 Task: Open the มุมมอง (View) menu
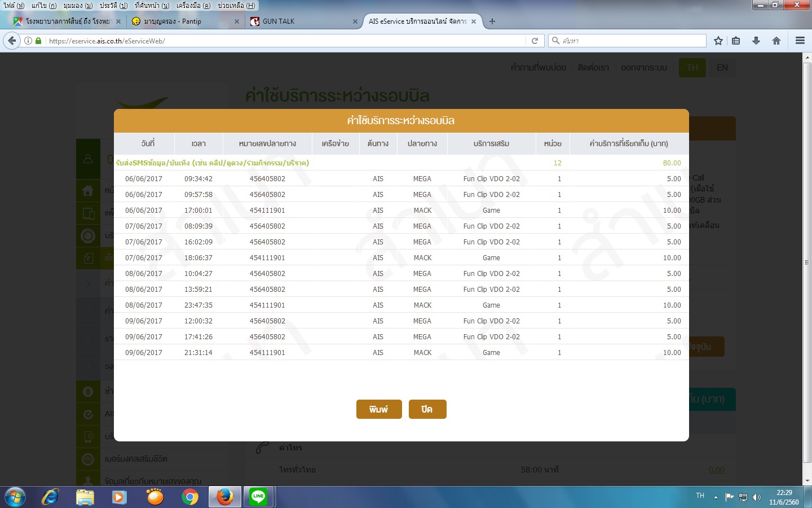(78, 5)
